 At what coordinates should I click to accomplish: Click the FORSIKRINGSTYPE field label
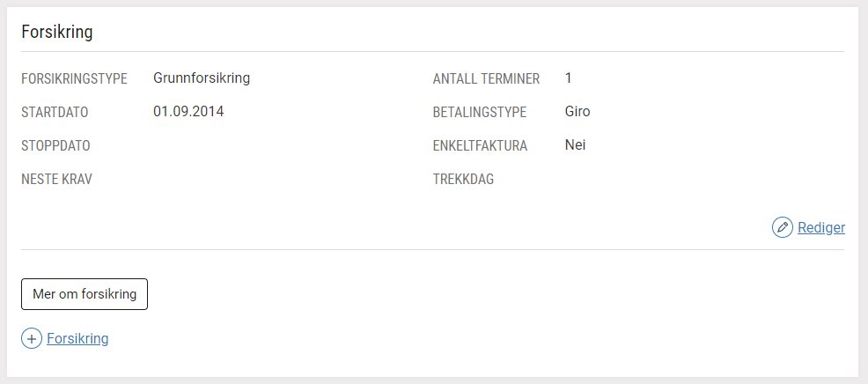[74, 79]
